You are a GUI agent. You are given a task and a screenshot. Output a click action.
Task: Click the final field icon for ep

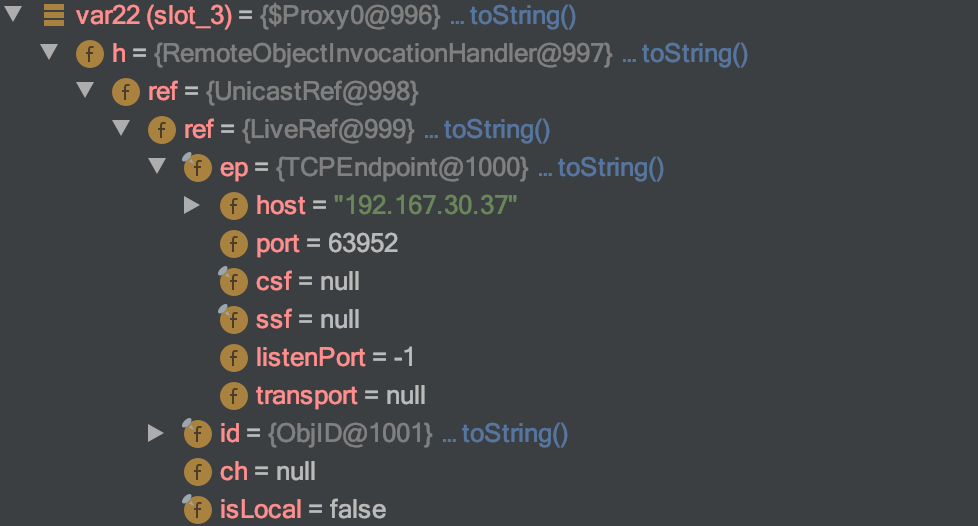197,168
